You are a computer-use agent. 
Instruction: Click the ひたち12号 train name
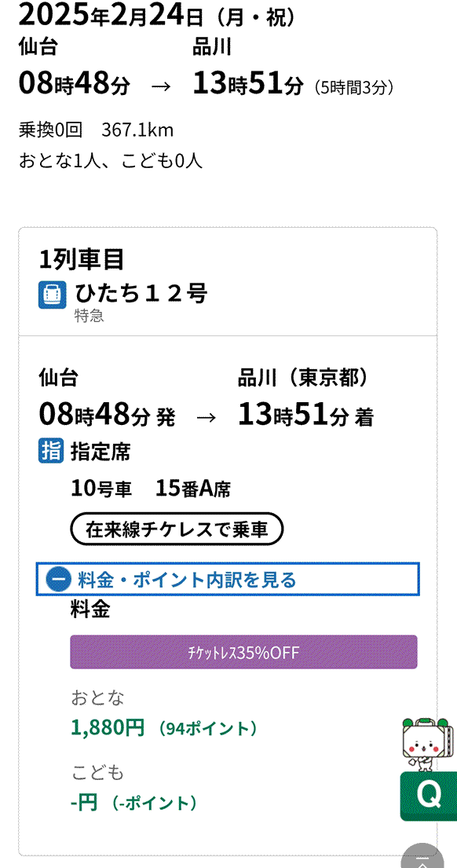point(141,294)
